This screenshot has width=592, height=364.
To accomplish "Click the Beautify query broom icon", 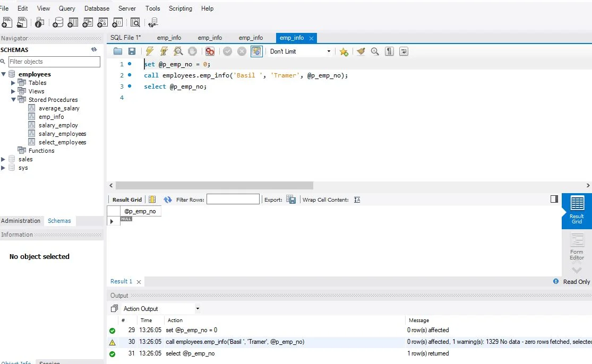I will [361, 51].
